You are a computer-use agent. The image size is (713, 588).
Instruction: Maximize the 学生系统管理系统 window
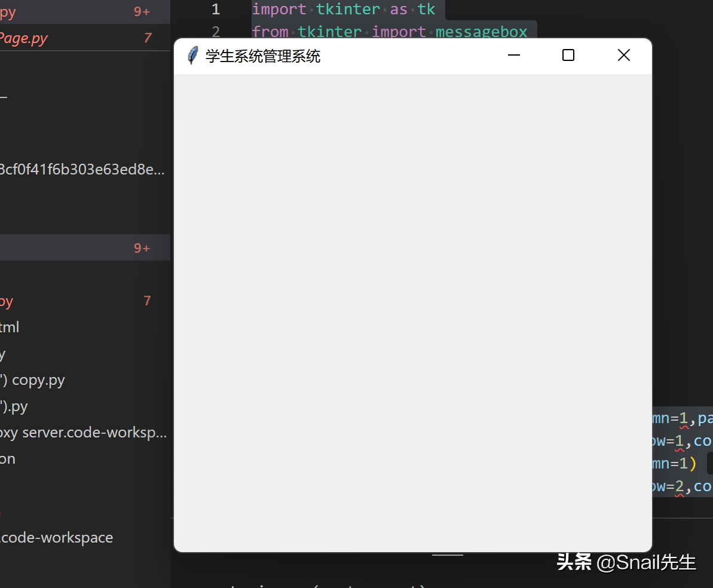(x=568, y=55)
